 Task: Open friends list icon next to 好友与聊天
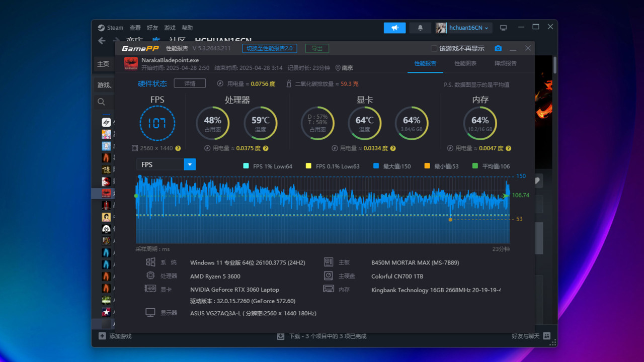(x=547, y=336)
